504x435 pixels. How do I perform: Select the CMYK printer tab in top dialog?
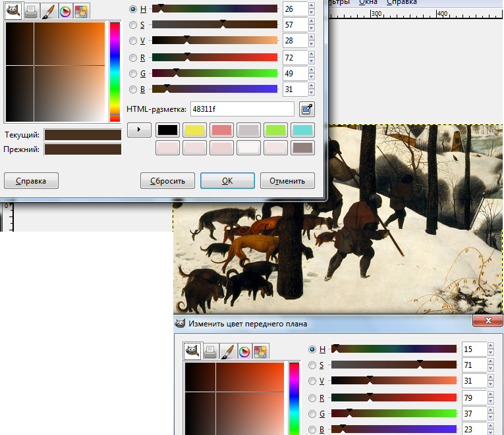pos(31,12)
